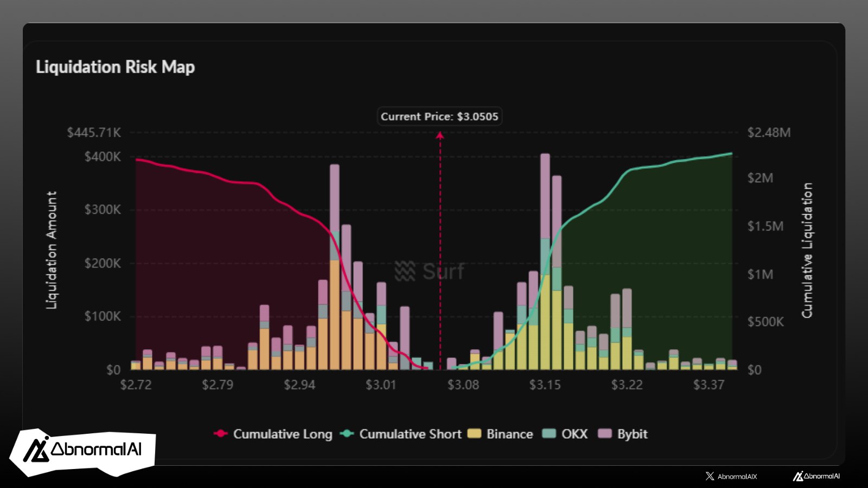This screenshot has width=868, height=488.
Task: Click the Liquidation Amount axis title
Action: click(x=52, y=250)
